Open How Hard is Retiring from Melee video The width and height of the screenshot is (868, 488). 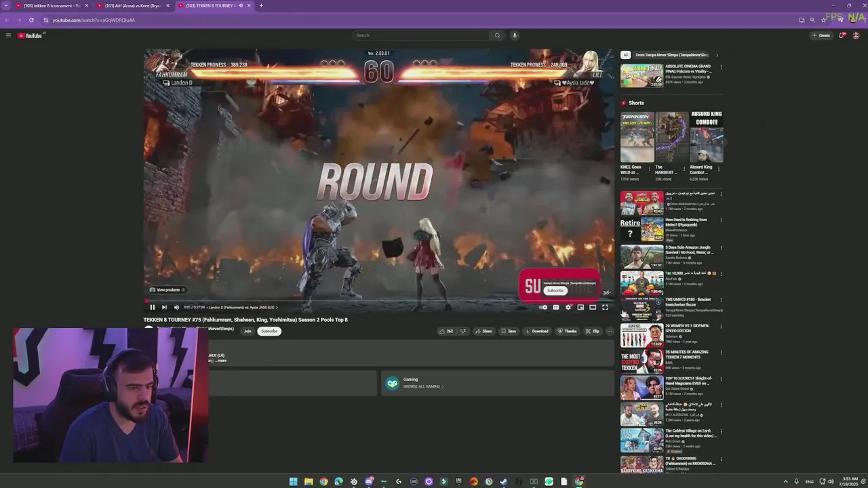coord(642,229)
